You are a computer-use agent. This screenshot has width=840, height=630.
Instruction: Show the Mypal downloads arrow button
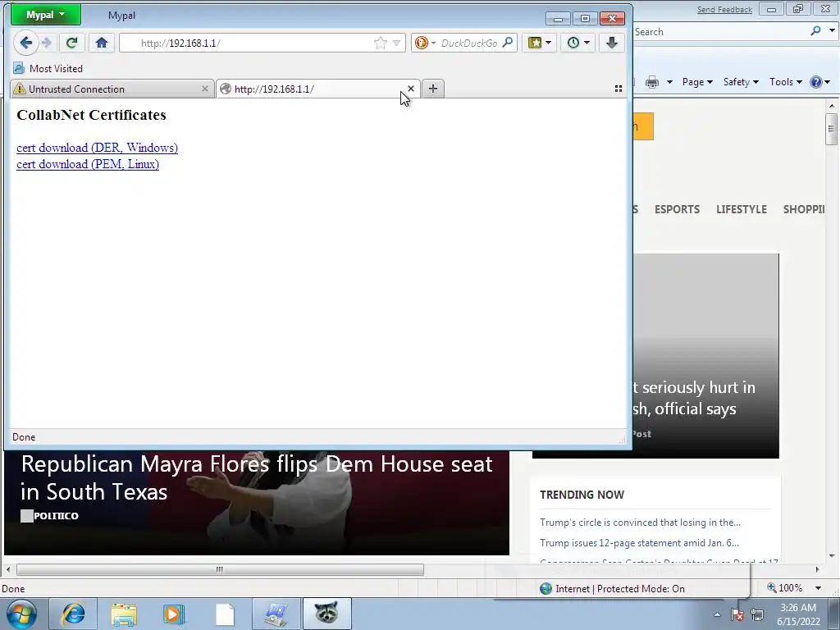[x=611, y=43]
